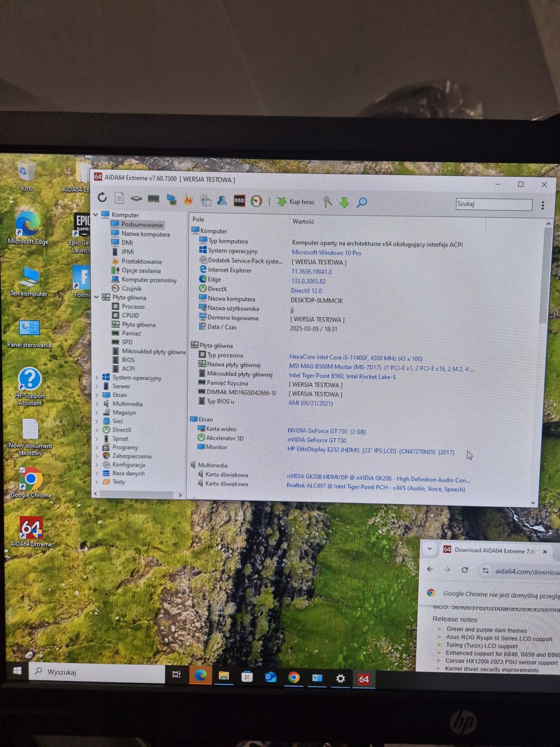Select the HP Support Assistant desktop icon
The width and height of the screenshot is (560, 747).
click(x=30, y=386)
